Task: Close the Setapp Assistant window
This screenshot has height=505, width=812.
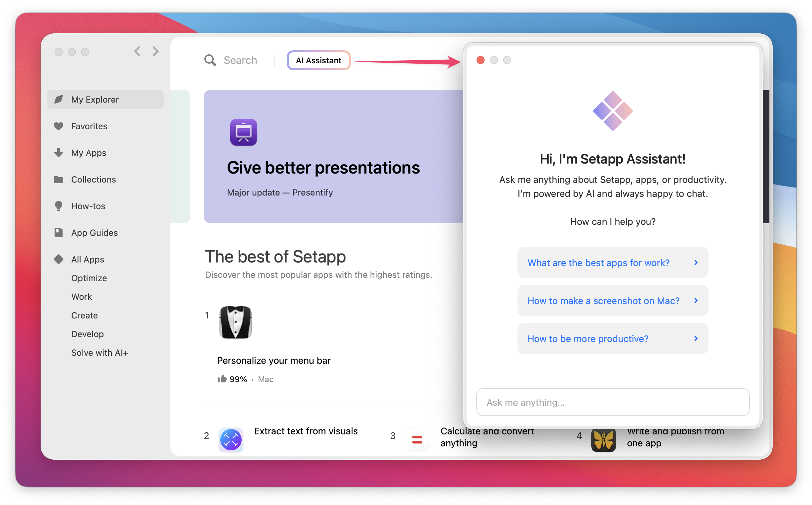Action: (x=481, y=60)
